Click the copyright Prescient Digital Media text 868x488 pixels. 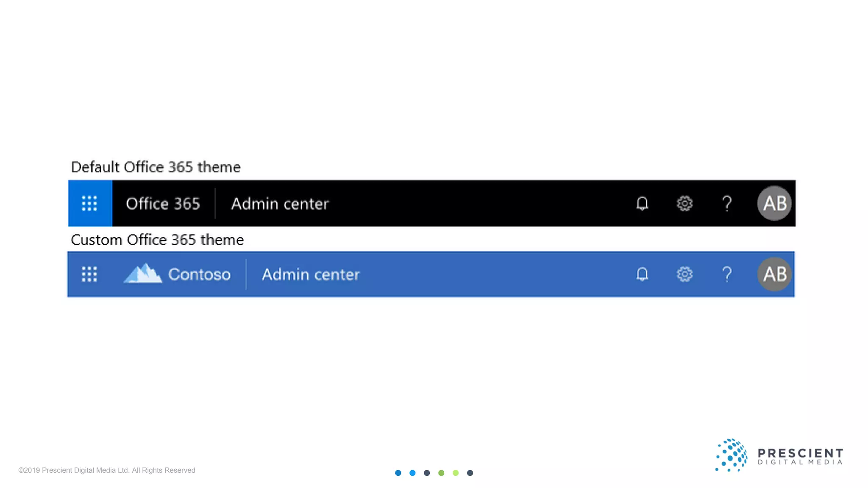tap(107, 470)
